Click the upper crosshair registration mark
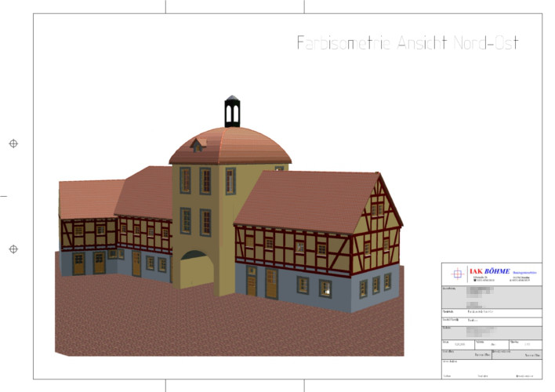 (13, 143)
